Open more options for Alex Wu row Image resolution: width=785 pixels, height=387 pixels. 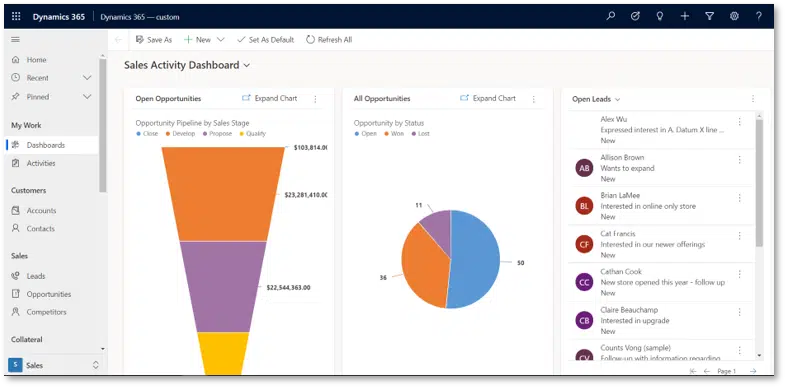tap(739, 122)
